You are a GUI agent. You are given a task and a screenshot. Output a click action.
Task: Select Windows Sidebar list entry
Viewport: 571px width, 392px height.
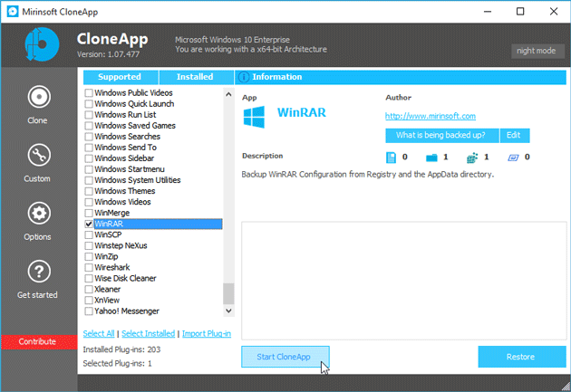(124, 158)
